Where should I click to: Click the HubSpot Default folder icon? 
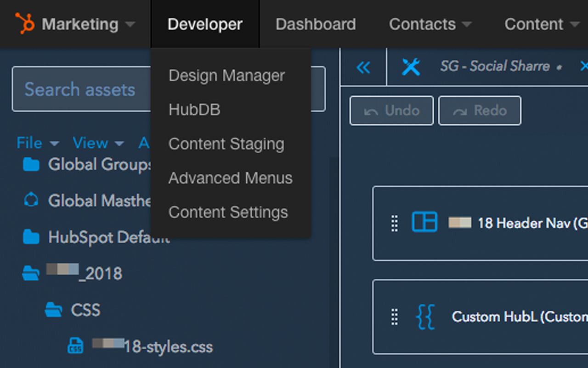pos(31,237)
